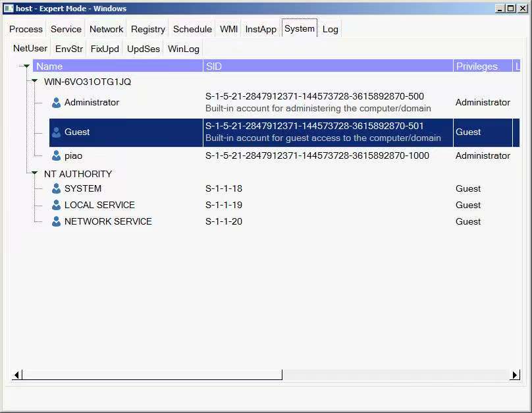
Task: Click the Guest account user icon
Action: pos(56,132)
